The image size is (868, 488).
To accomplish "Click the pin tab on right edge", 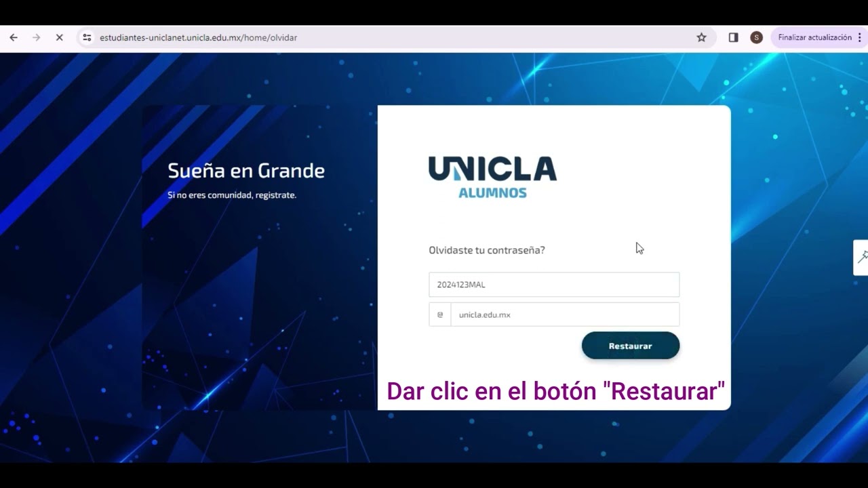I will pyautogui.click(x=861, y=258).
